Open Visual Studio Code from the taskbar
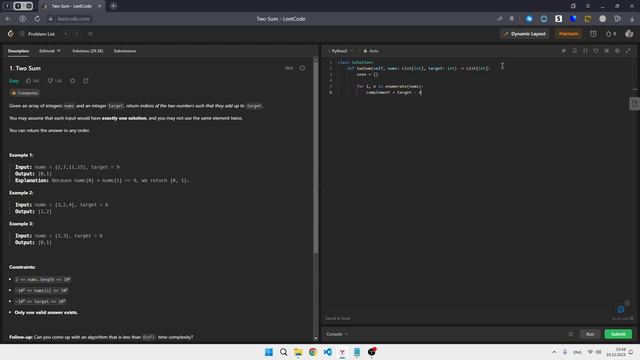The image size is (640, 360). click(x=327, y=352)
